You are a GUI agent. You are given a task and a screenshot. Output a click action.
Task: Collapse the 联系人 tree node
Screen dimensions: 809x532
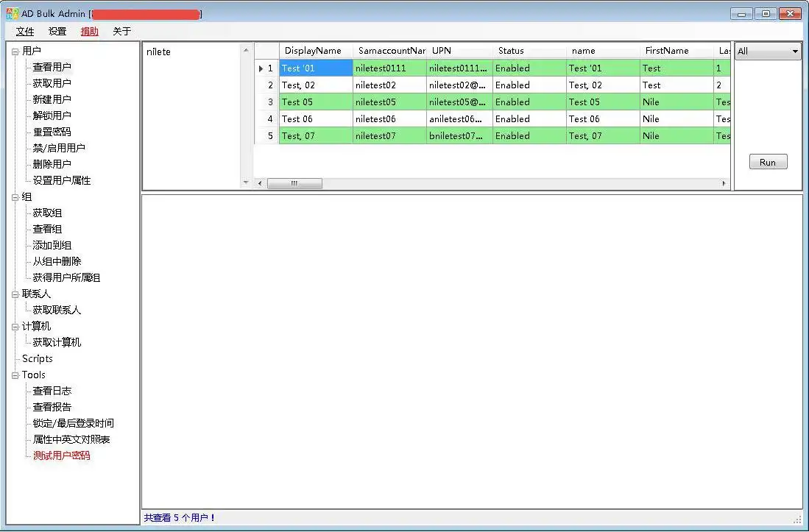(x=15, y=294)
